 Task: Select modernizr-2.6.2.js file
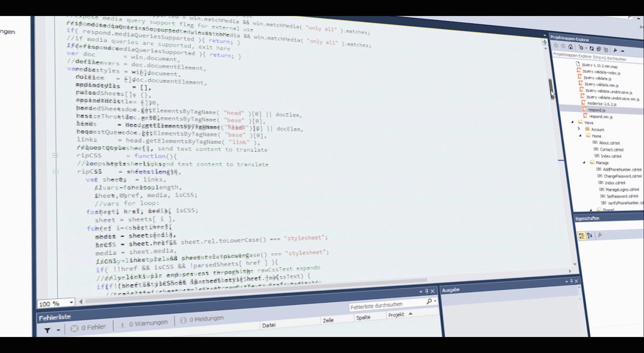602,104
